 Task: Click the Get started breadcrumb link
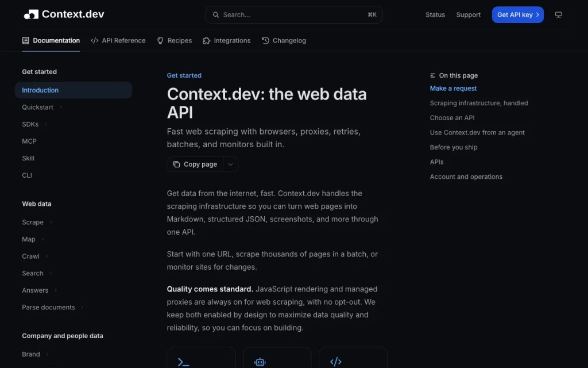tap(184, 75)
